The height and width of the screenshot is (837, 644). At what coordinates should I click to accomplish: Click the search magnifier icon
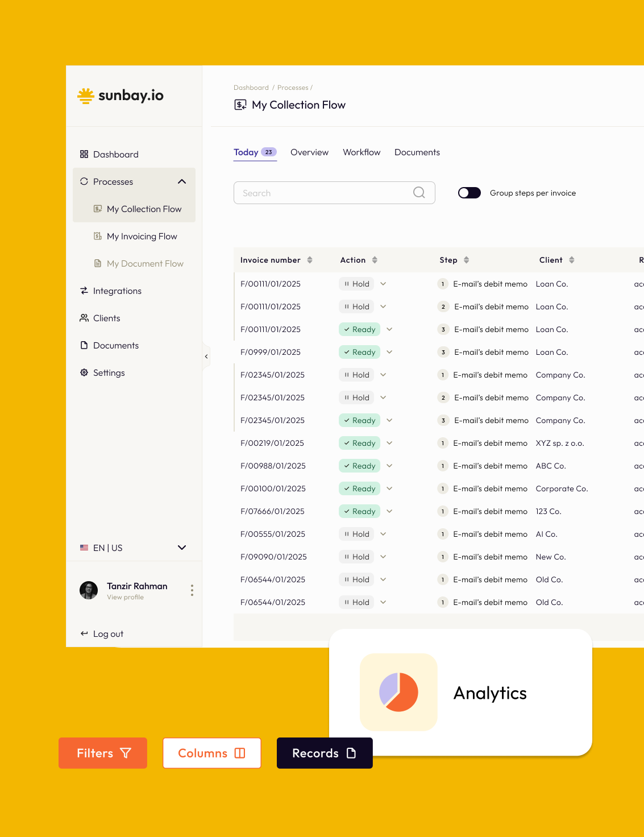[419, 193]
